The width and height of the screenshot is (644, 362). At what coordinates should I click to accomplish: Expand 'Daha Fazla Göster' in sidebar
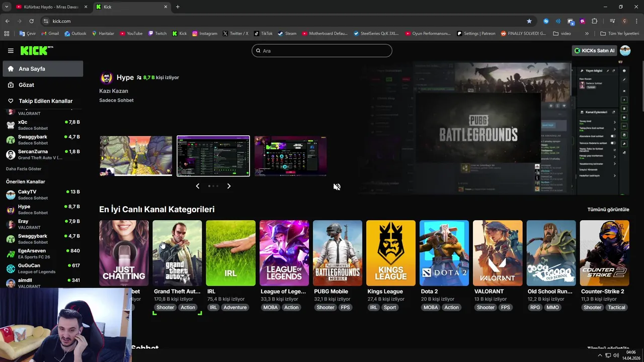24,169
